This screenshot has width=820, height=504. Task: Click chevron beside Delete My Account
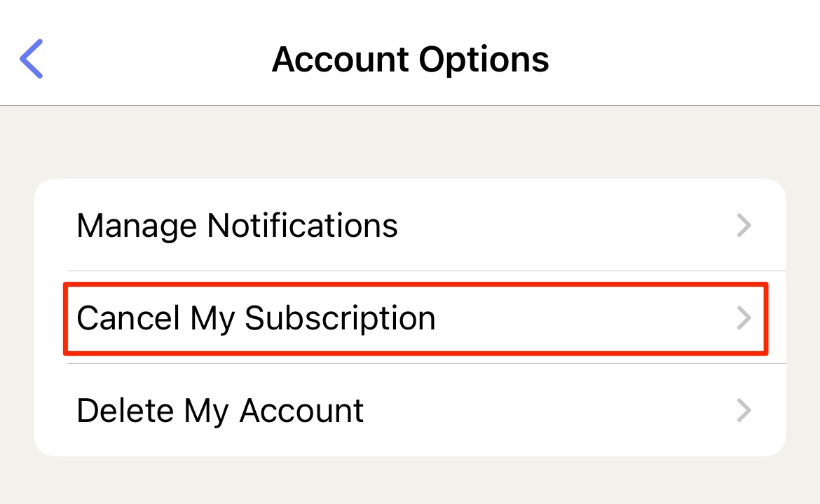(744, 410)
